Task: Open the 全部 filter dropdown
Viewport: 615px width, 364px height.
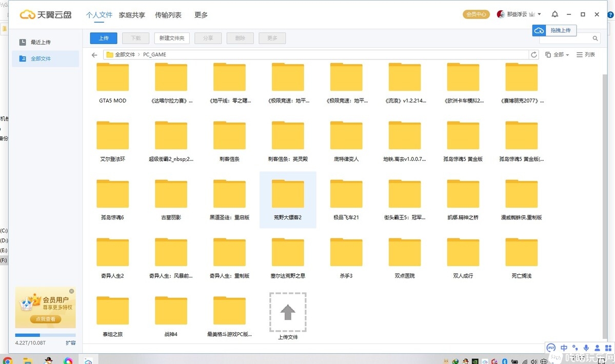Action: pos(557,55)
